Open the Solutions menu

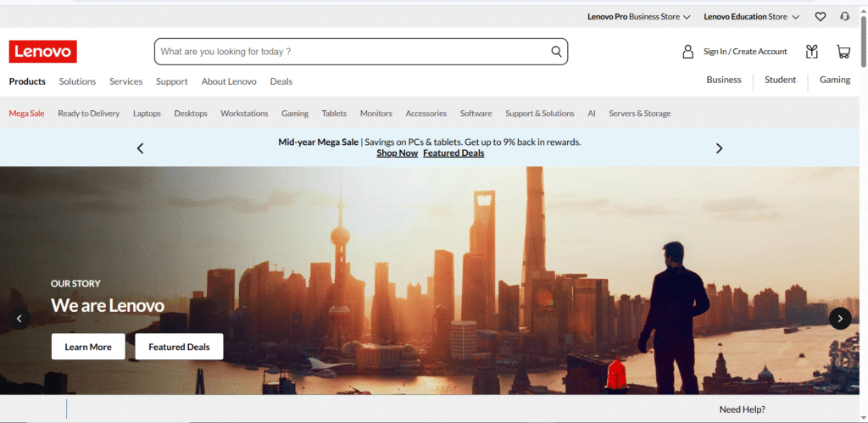click(x=77, y=81)
